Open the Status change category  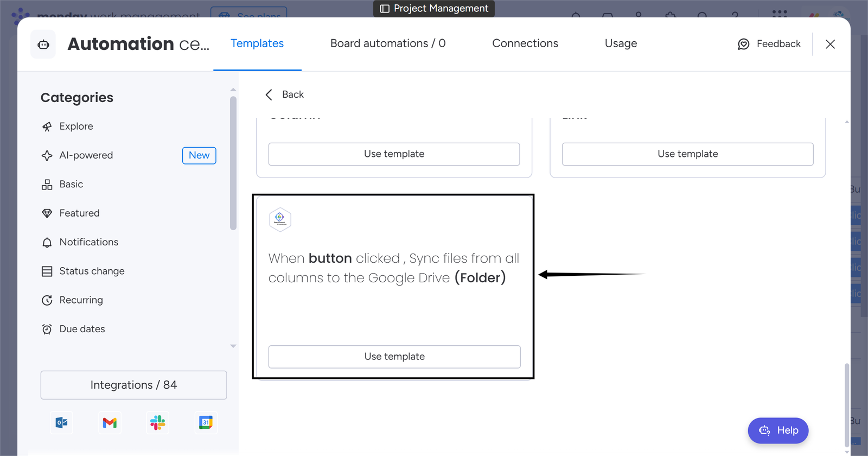click(92, 271)
